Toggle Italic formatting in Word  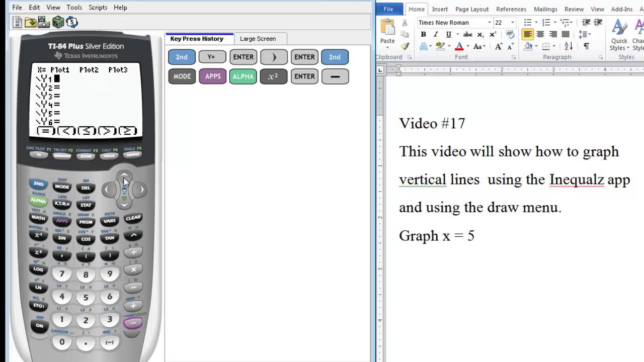point(436,34)
